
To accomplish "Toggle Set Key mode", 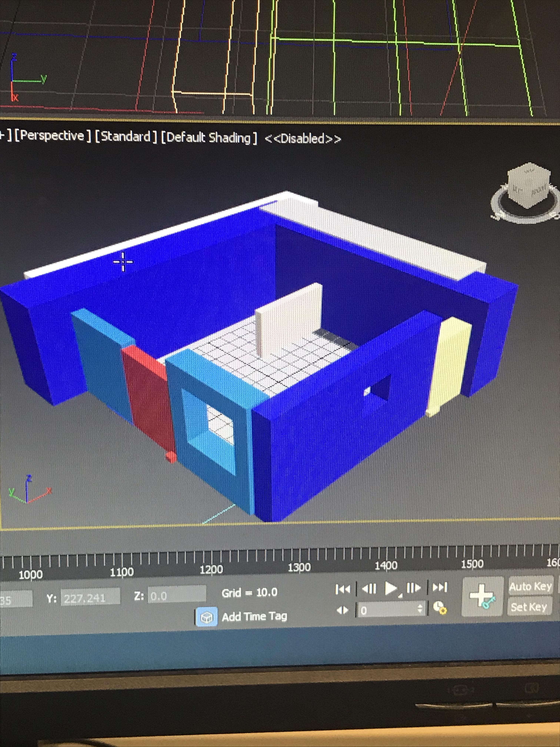I will 529,607.
